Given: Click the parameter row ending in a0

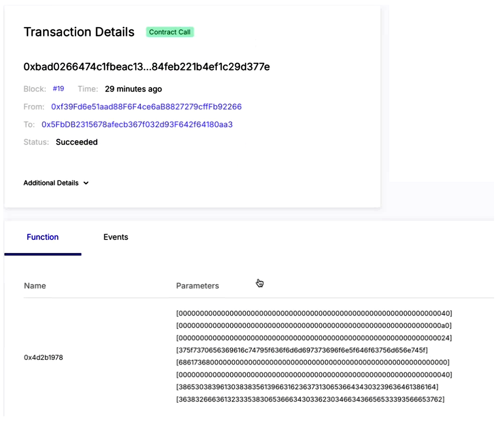Looking at the screenshot, I should 314,326.
